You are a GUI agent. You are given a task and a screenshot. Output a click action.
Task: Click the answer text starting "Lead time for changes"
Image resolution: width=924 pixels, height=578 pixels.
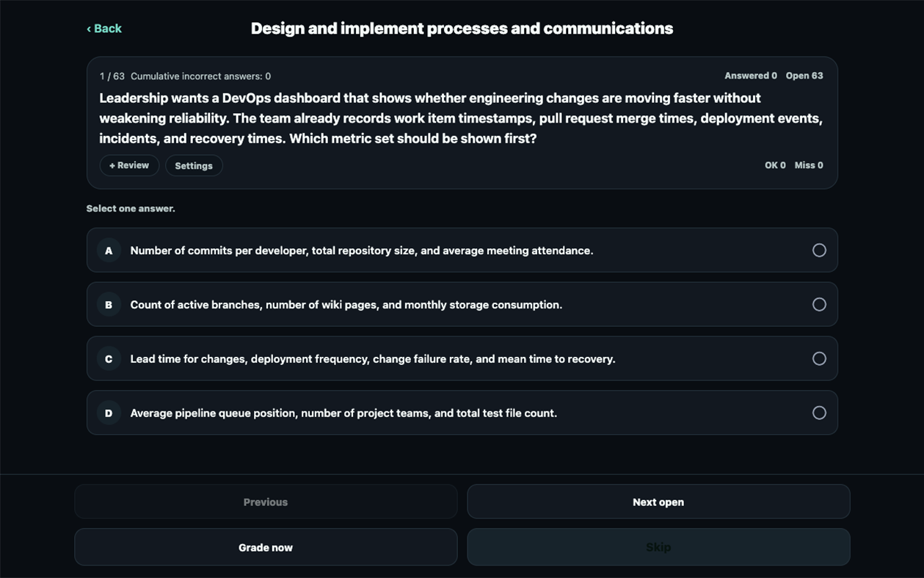373,358
